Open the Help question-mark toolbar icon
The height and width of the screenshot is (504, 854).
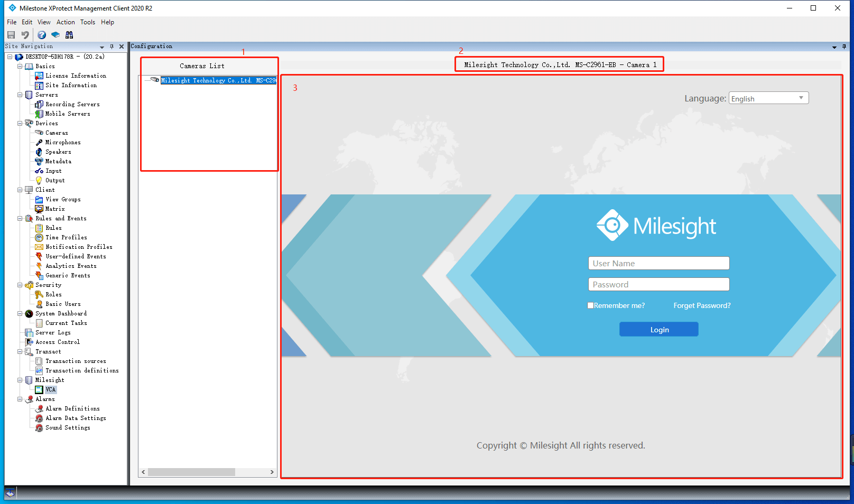pos(42,35)
